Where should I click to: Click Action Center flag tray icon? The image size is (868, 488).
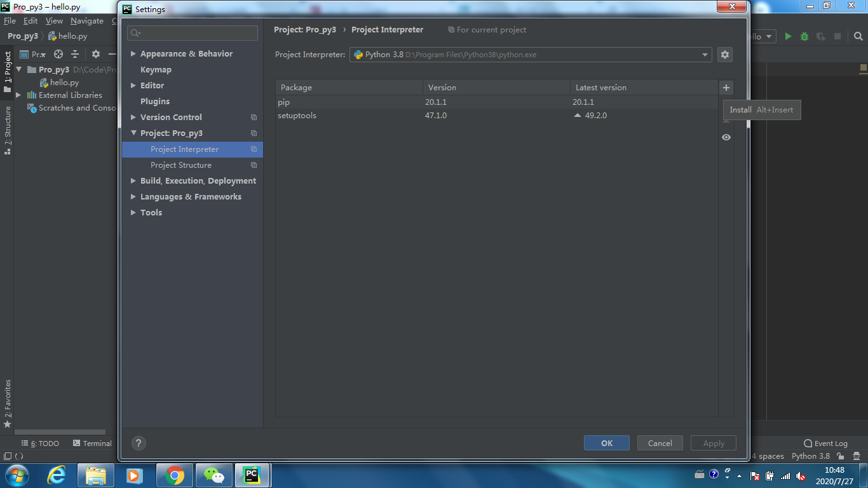tap(755, 475)
